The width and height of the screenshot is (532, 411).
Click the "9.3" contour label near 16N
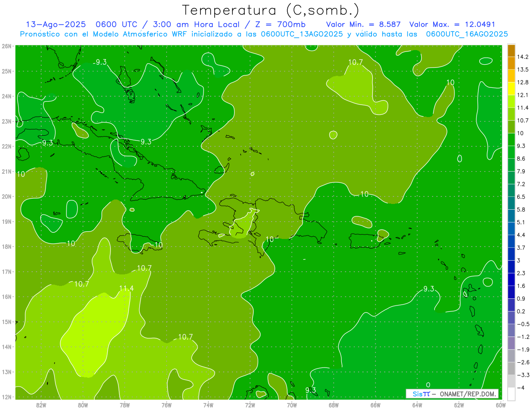(x=429, y=289)
